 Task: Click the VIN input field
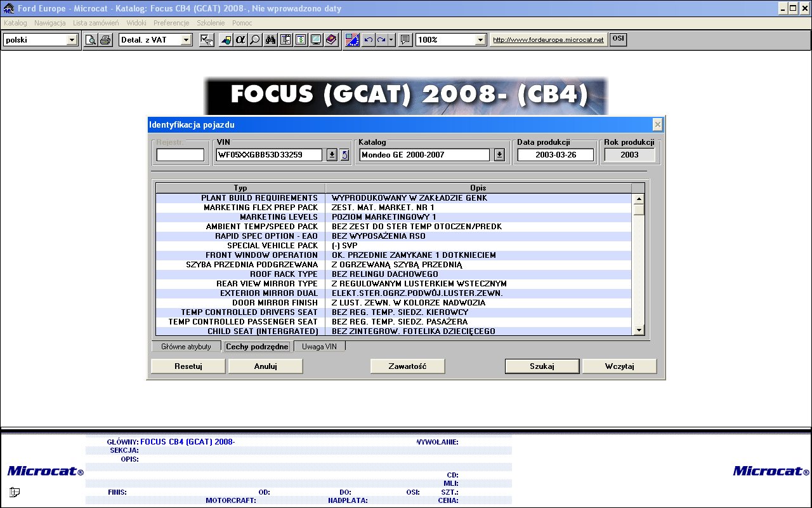coord(269,155)
